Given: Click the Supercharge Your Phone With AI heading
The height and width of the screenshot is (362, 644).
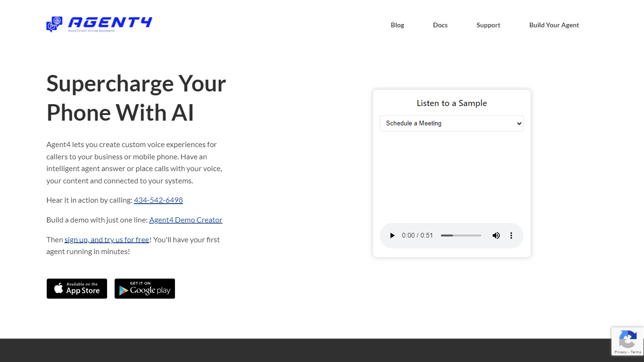Looking at the screenshot, I should tap(136, 98).
